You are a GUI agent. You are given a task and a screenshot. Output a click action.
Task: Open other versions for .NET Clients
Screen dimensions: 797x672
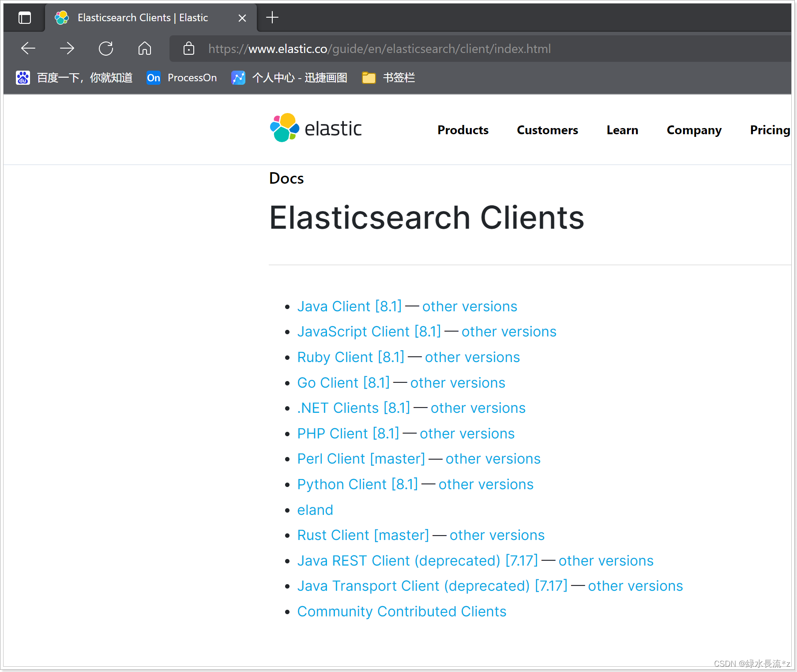pyautogui.click(x=478, y=408)
